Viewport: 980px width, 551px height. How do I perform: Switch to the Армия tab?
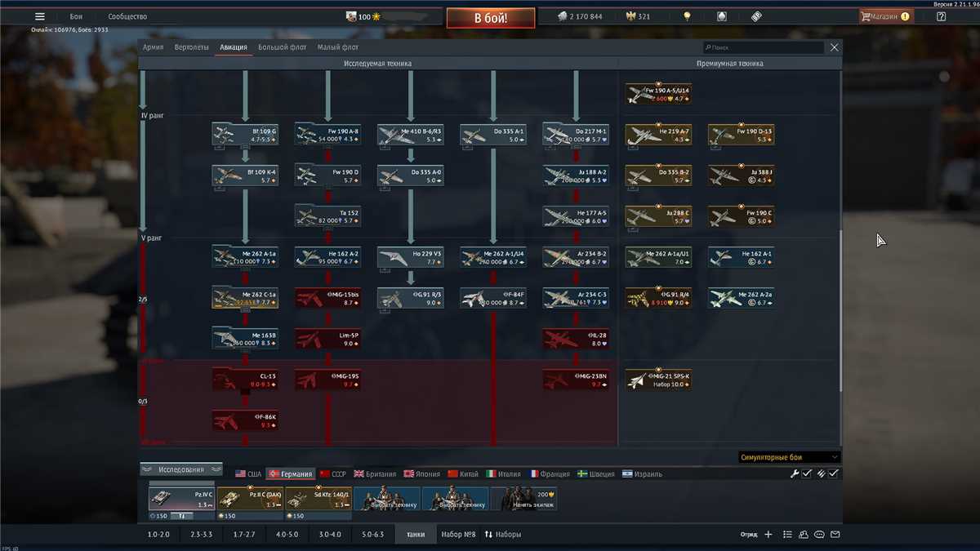(153, 47)
